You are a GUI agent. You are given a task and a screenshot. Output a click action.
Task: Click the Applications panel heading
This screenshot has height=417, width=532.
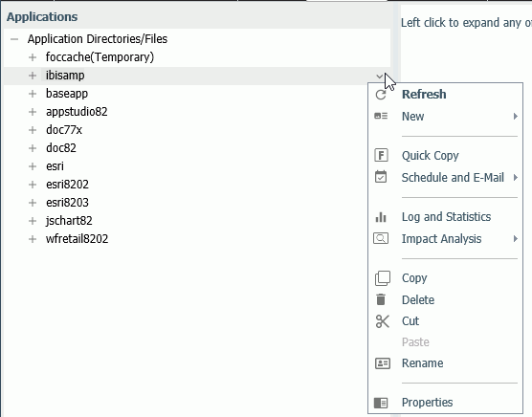point(42,17)
